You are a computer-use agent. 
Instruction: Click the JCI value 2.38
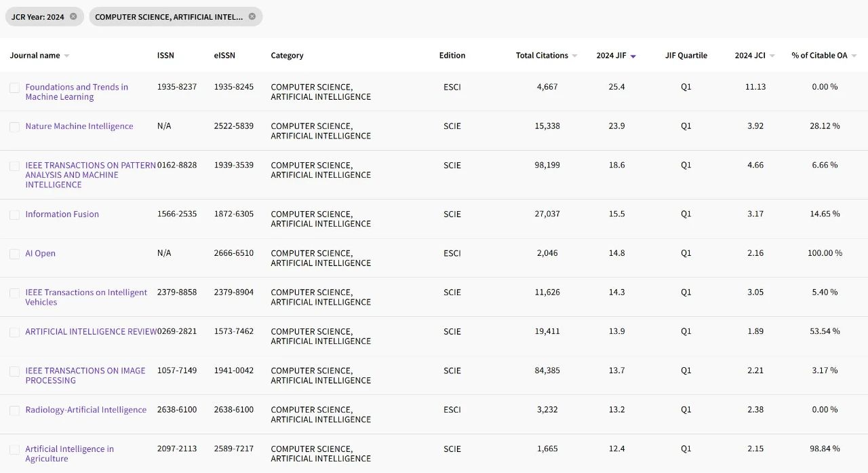[755, 410]
